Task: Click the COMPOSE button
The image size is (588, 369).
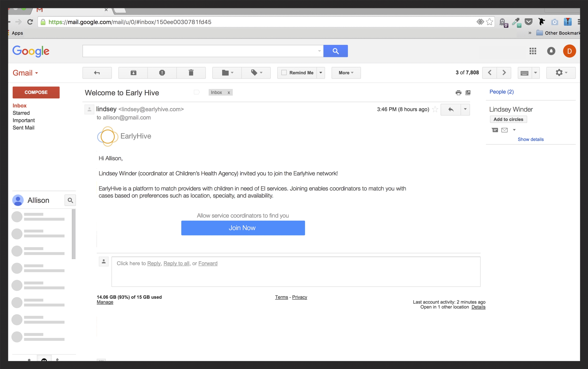Action: (36, 92)
